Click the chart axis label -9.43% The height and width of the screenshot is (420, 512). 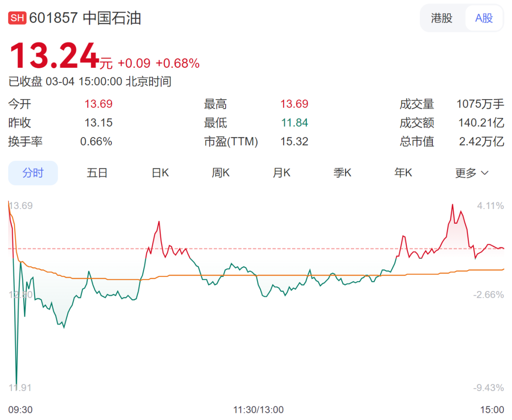click(488, 388)
